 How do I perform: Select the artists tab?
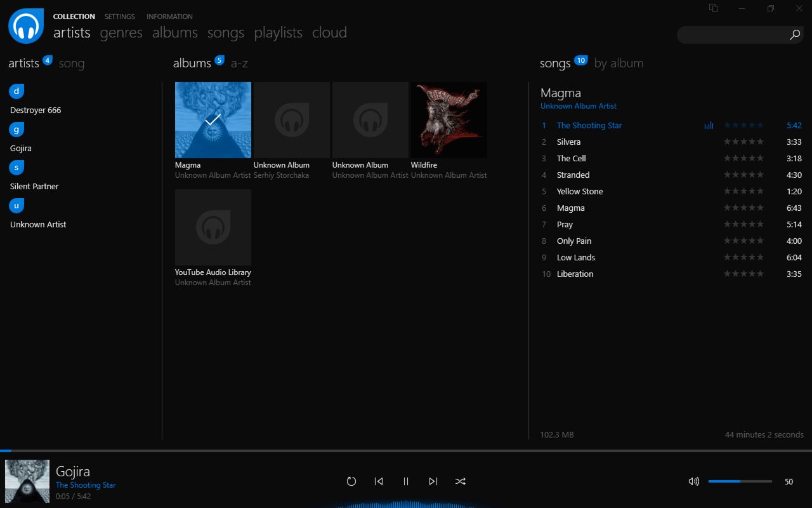[x=72, y=32]
